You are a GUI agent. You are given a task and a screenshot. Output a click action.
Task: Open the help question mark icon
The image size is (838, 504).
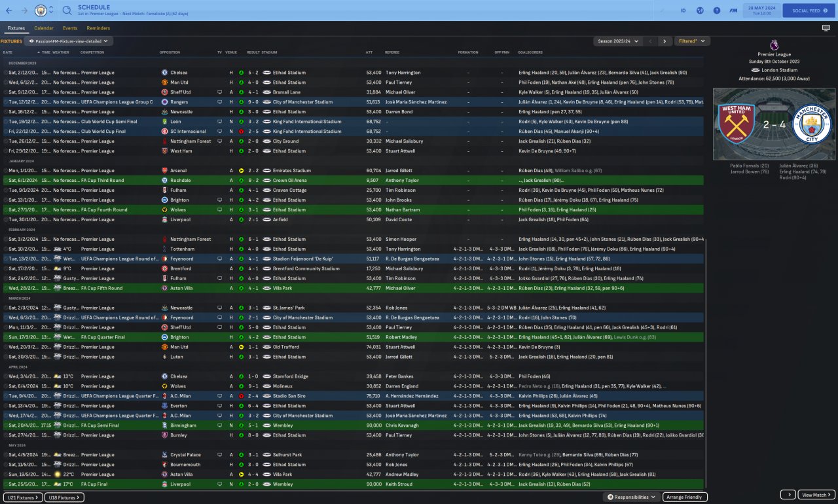click(717, 10)
